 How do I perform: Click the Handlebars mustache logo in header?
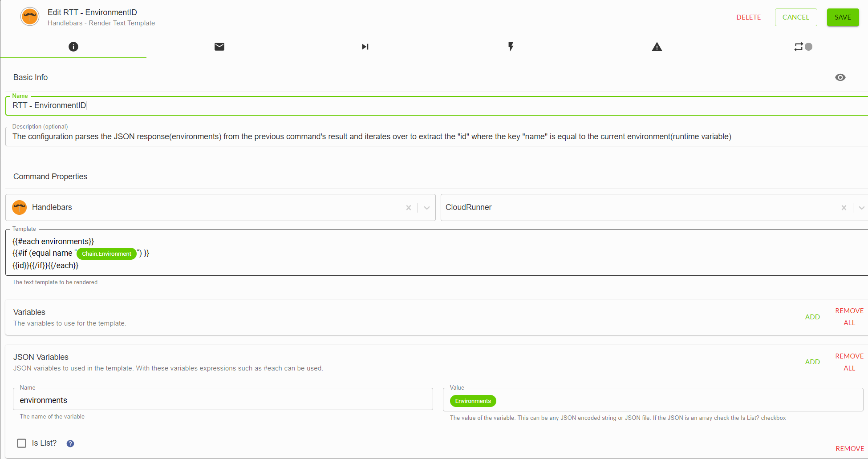click(30, 17)
